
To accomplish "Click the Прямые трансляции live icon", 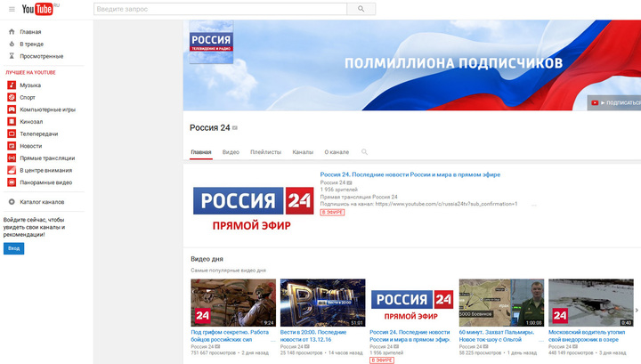I will click(12, 158).
